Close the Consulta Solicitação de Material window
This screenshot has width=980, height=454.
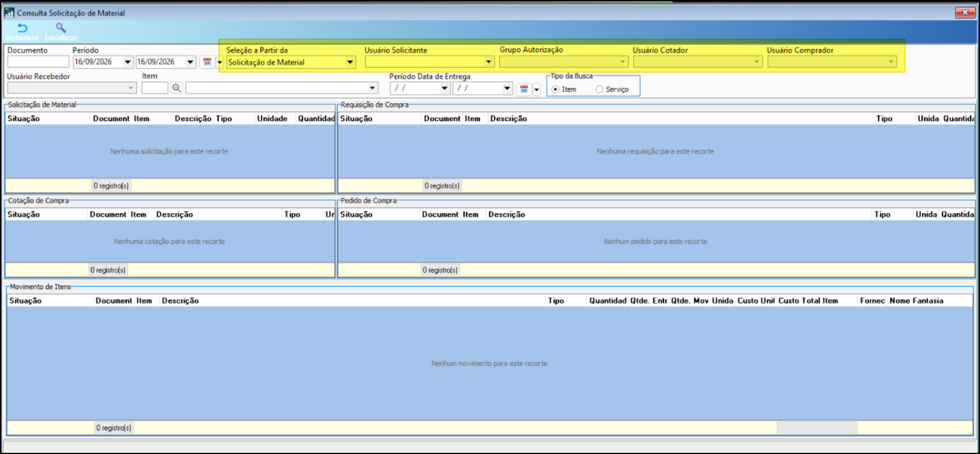tap(965, 12)
